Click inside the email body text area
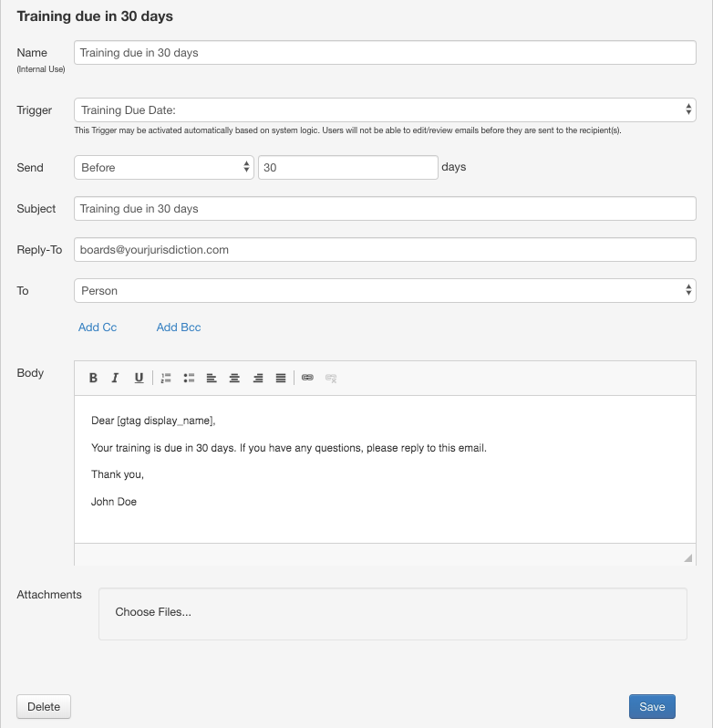Screen dimensions: 713x728 385,470
